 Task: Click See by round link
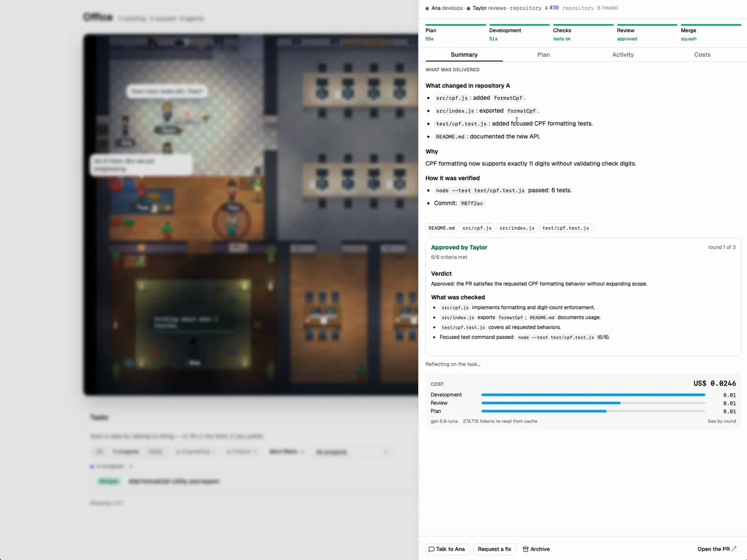722,422
